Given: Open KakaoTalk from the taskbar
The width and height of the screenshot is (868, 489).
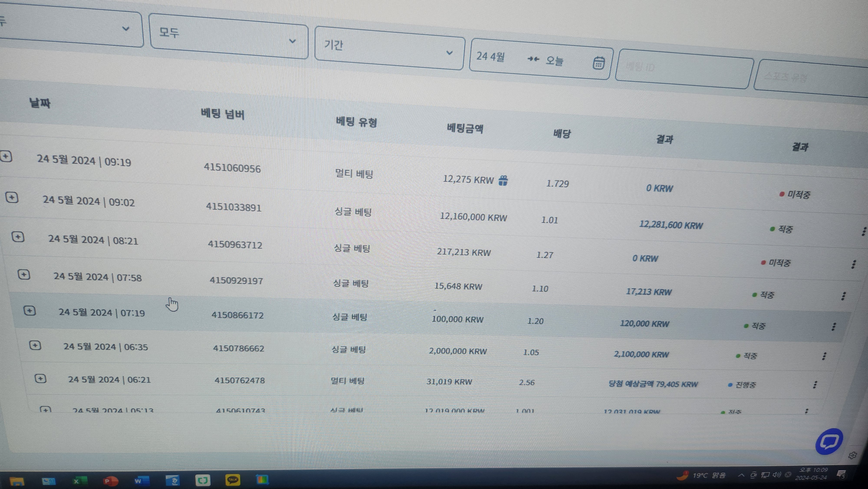Looking at the screenshot, I should click(232, 480).
